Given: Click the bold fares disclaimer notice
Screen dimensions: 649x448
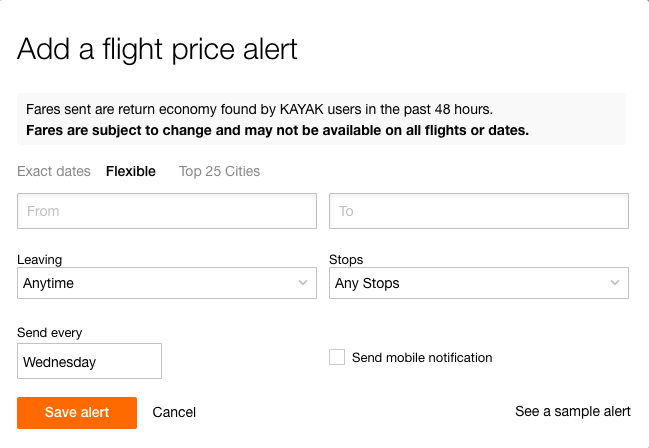Looking at the screenshot, I should click(277, 130).
